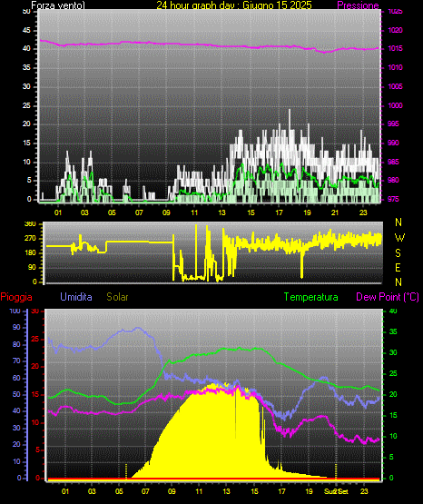Select the Umidita legend label
This screenshot has width=423, height=504.
[76, 297]
